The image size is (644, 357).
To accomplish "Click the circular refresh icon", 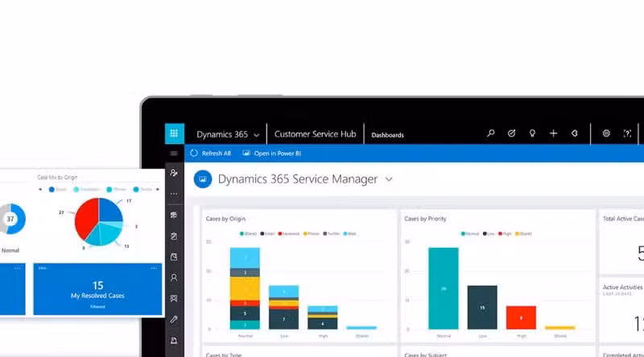I will 194,153.
